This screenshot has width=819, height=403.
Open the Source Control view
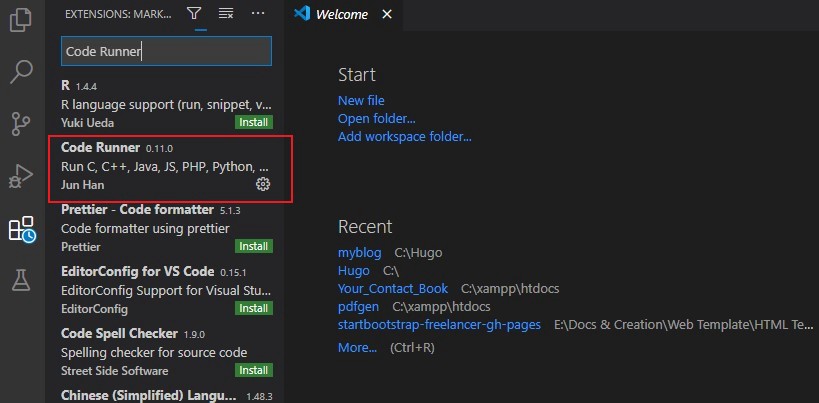(21, 124)
